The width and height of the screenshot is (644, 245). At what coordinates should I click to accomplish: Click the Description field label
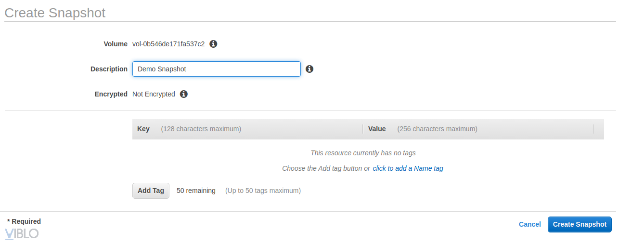109,69
